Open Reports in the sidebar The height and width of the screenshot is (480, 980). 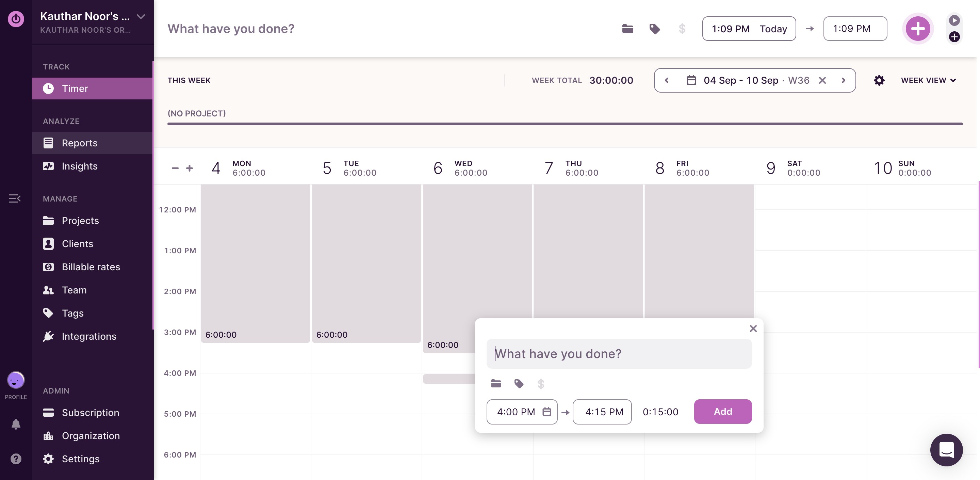coord(80,143)
